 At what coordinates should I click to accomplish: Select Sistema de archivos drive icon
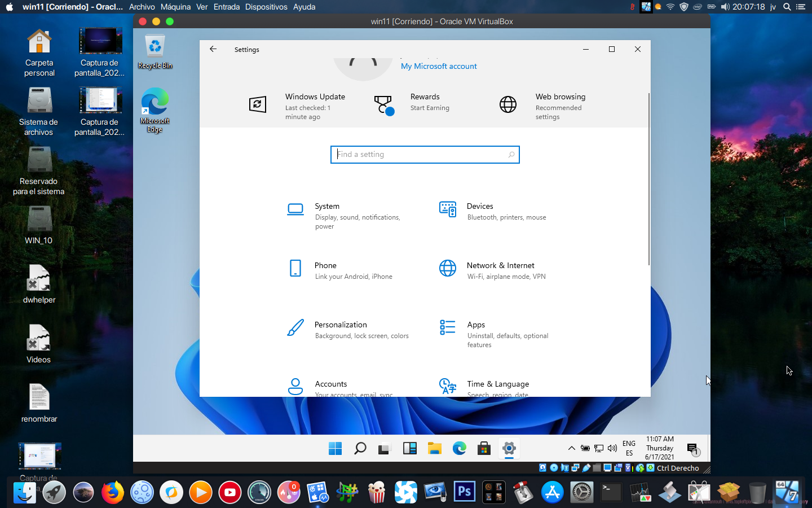[x=38, y=111]
